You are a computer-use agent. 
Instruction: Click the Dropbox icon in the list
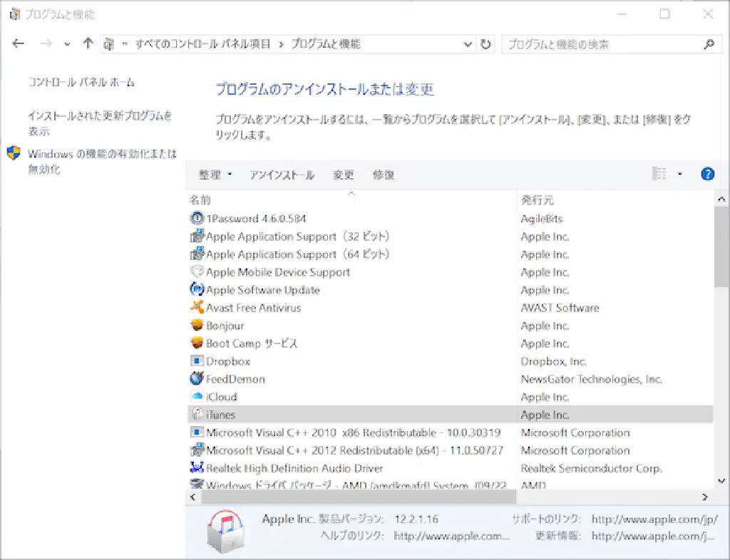click(x=197, y=361)
